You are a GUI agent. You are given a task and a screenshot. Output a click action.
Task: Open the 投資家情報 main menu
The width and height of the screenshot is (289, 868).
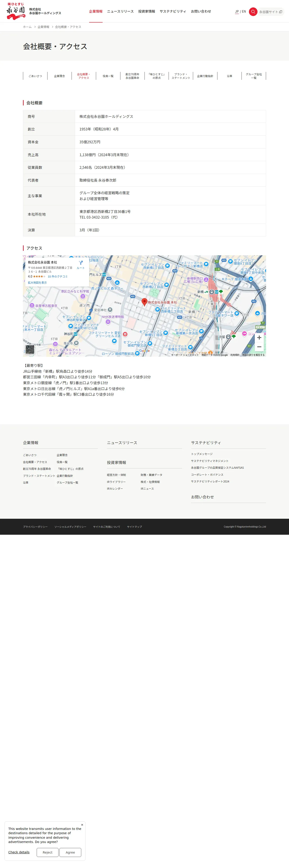[x=147, y=11]
